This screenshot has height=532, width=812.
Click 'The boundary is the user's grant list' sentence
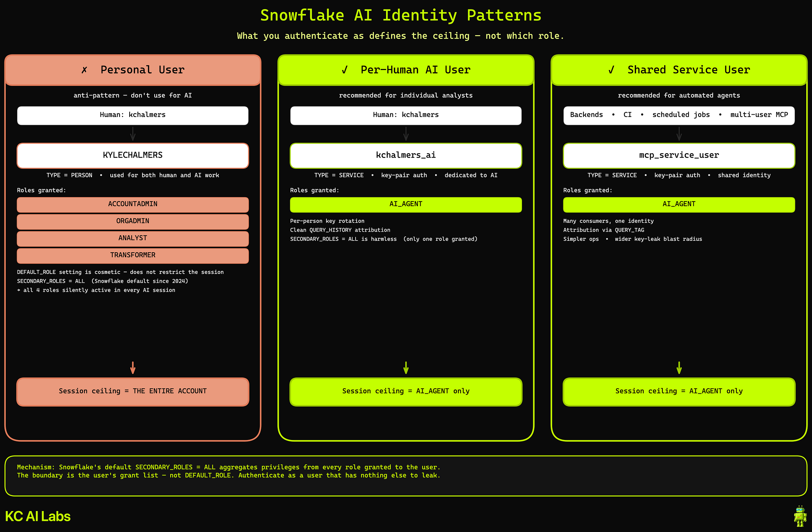229,476
